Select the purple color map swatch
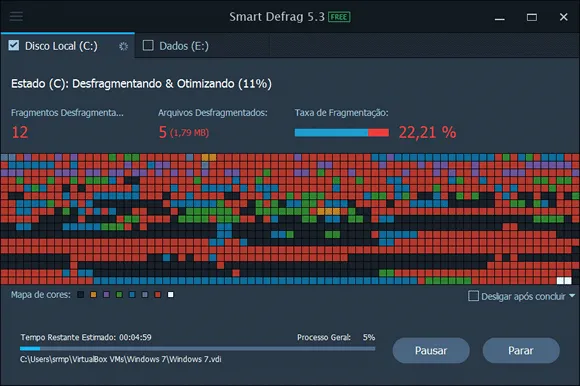This screenshot has height=386, width=580. pyautogui.click(x=106, y=295)
